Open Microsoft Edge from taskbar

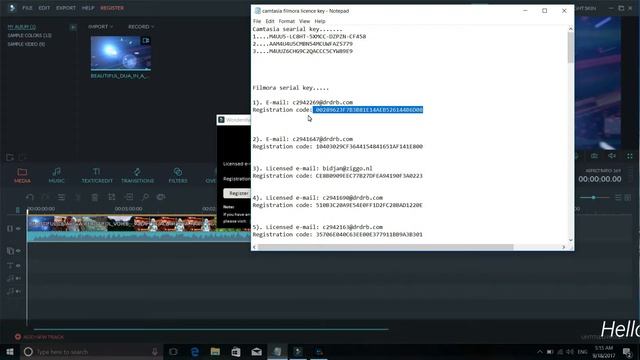(x=195, y=351)
